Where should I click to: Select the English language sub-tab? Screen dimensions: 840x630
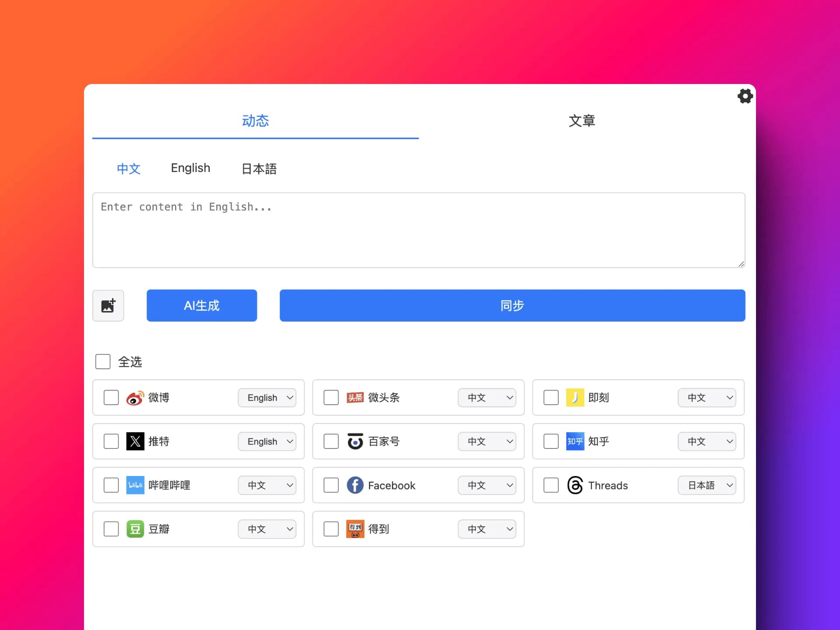tap(190, 168)
